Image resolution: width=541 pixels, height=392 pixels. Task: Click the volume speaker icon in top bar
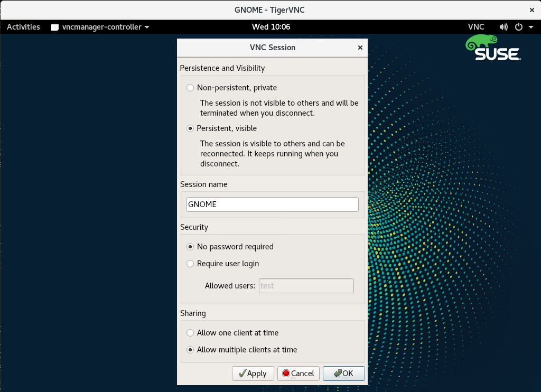point(503,27)
